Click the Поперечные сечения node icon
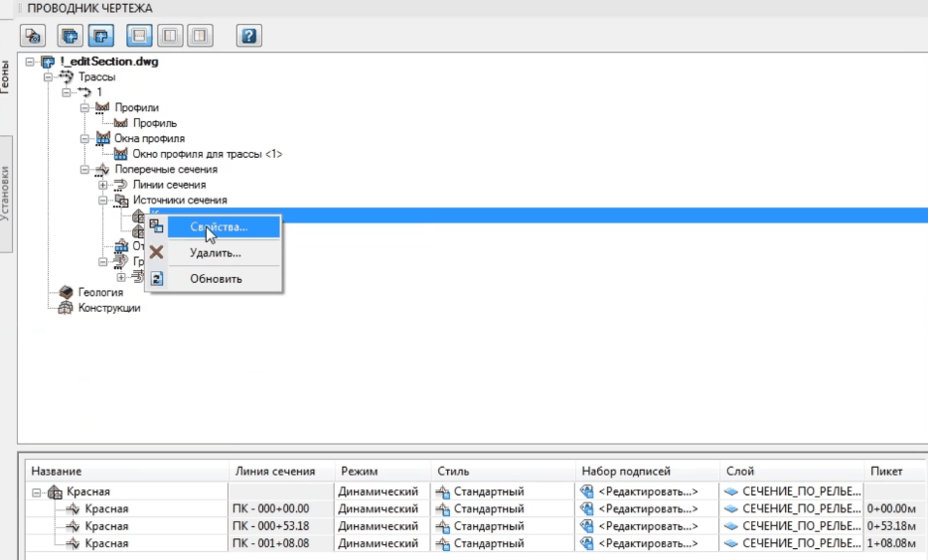 (x=102, y=170)
